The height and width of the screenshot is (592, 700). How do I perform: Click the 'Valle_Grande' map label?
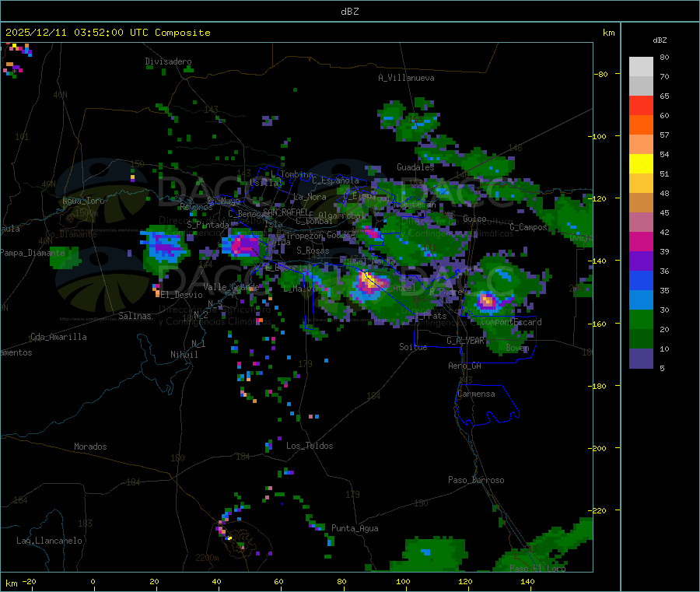tap(231, 286)
